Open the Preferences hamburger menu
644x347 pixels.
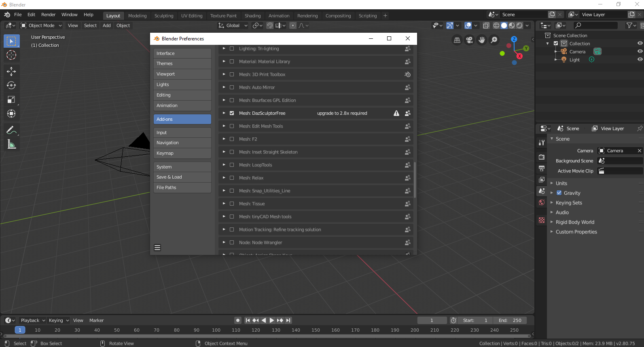click(x=157, y=248)
